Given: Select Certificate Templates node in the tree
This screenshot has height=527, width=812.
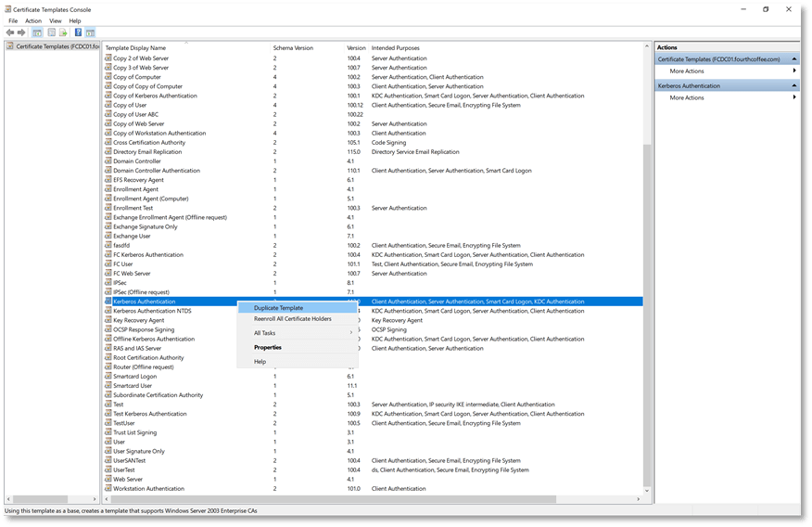Looking at the screenshot, I should click(x=51, y=45).
